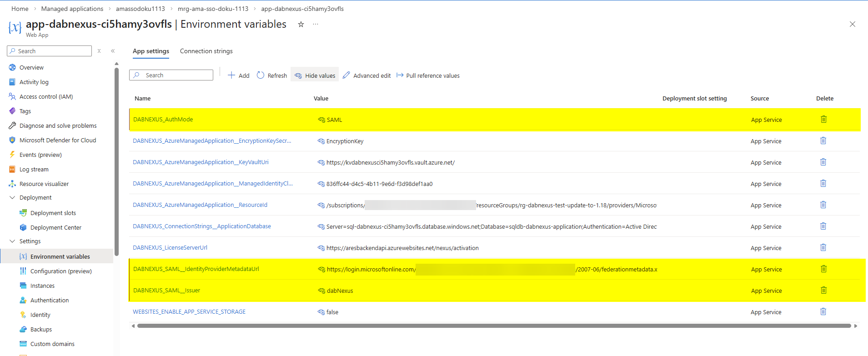868x356 pixels.
Task: Toggle eye icon beside login.microsoftonline.com value
Action: pos(321,270)
